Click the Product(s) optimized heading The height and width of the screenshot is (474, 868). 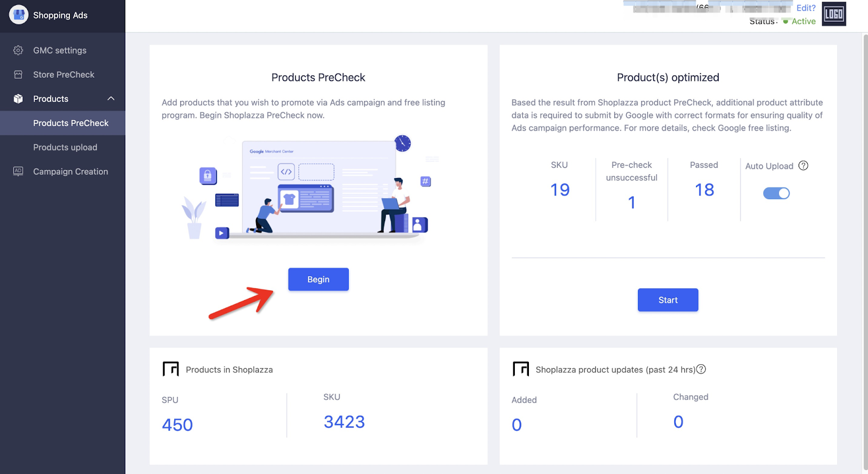click(668, 78)
